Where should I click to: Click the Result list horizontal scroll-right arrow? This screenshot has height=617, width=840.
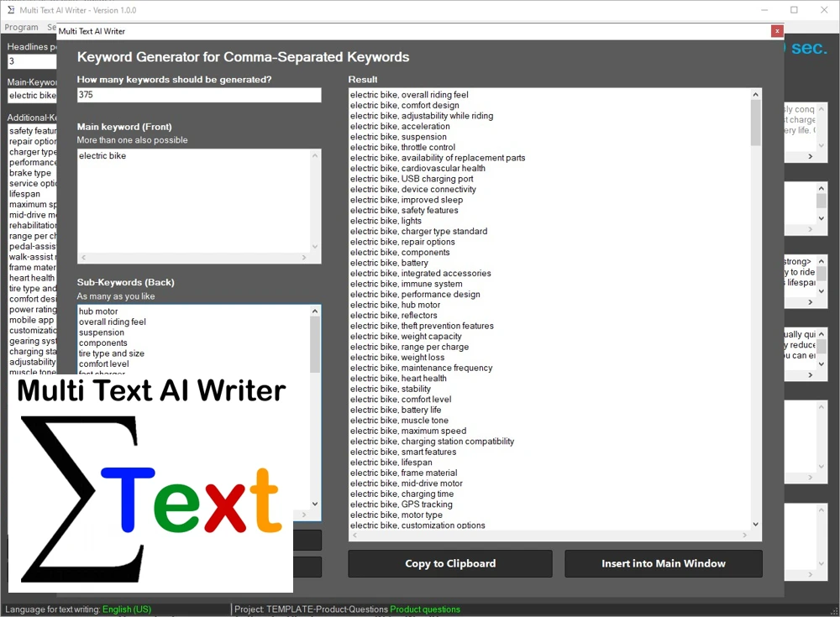744,536
